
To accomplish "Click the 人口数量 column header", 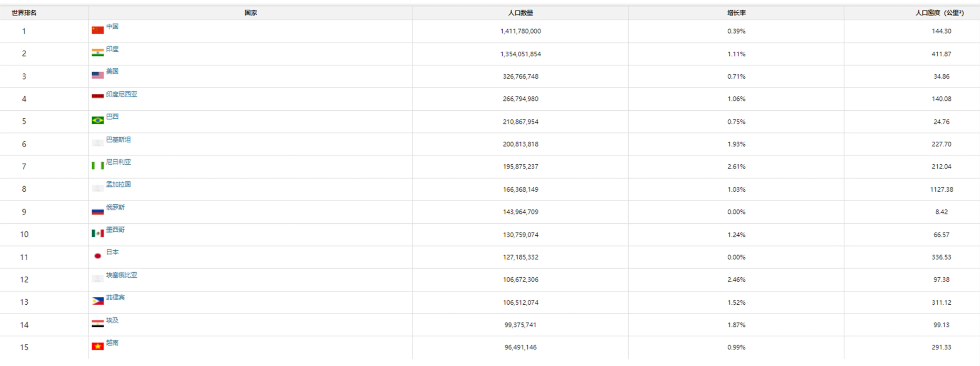I will coord(520,13).
